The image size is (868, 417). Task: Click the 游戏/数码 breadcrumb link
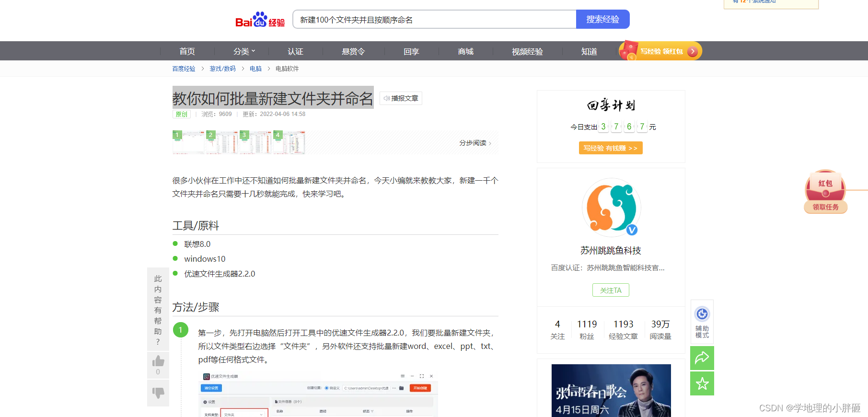click(x=222, y=69)
